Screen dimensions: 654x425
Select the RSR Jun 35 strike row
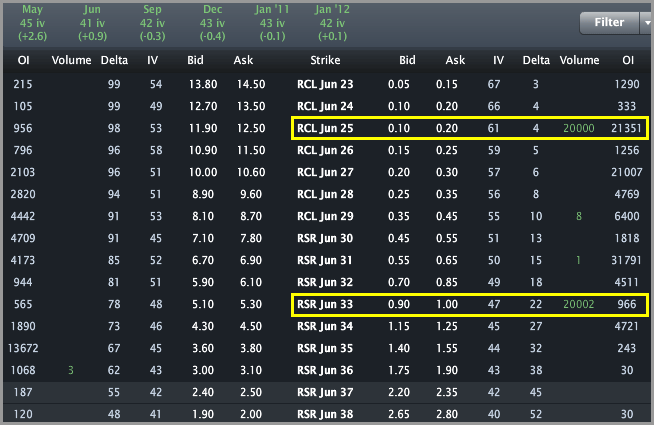325,348
